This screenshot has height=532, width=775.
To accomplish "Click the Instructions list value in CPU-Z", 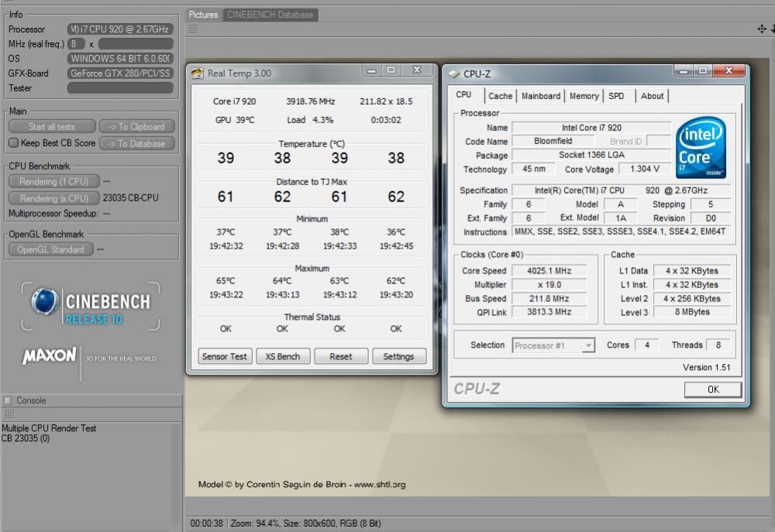I will pos(620,232).
